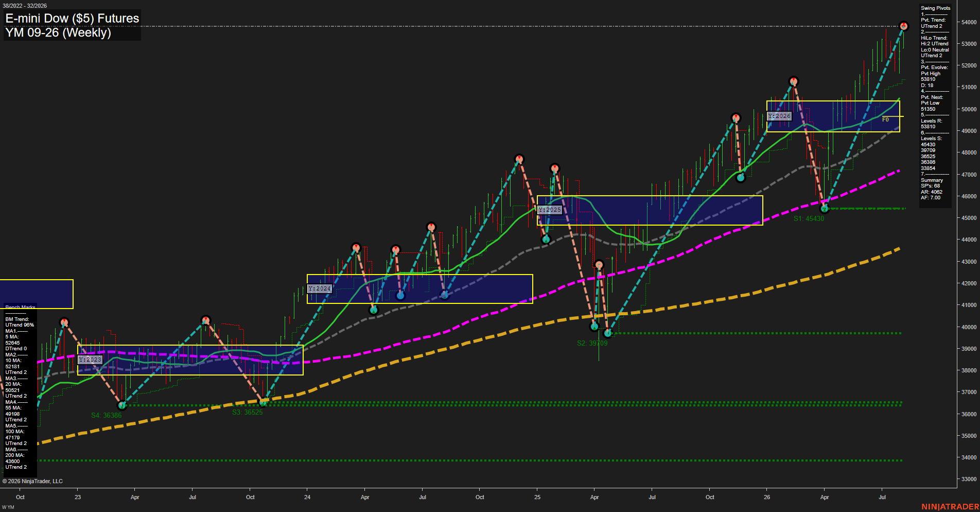Click the 25 year mark on time axis
The height and width of the screenshot is (512, 980).
coord(537,497)
